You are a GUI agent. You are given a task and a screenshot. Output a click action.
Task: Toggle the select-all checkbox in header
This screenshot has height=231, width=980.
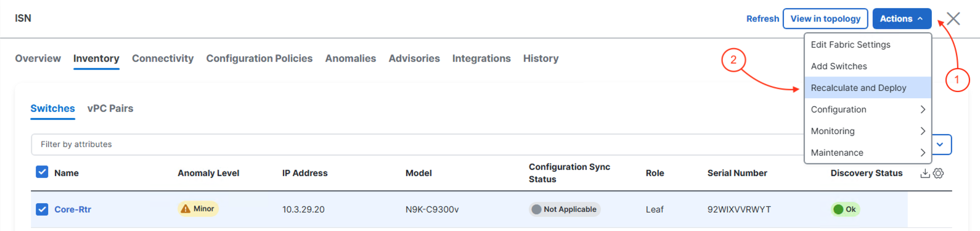[42, 172]
